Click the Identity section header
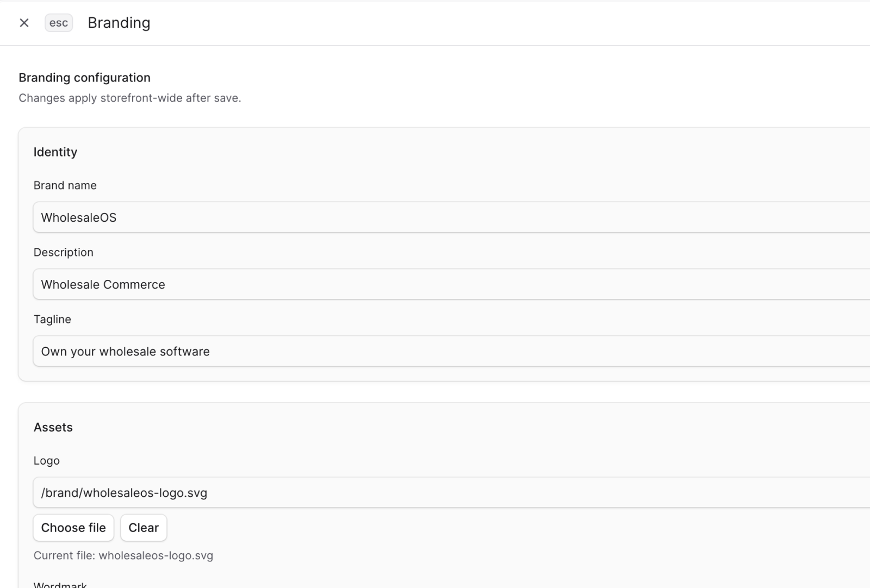Viewport: 870px width, 588px height. pyautogui.click(x=55, y=152)
